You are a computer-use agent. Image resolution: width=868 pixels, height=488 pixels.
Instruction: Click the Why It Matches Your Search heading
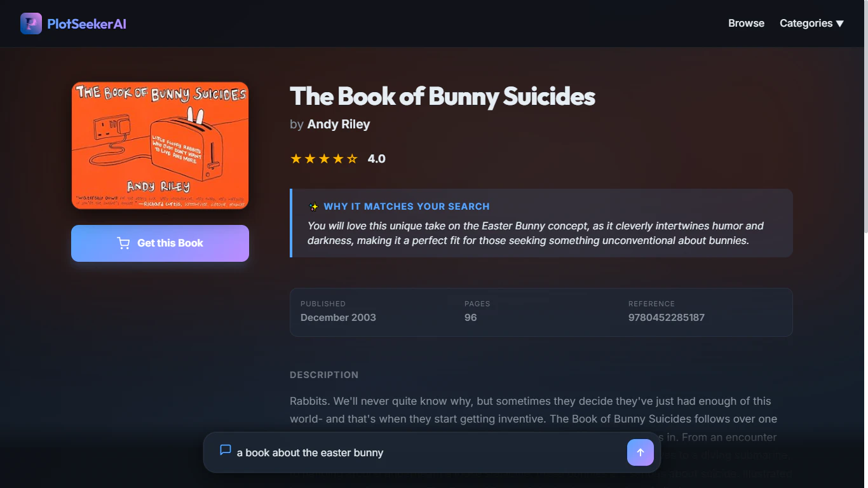click(407, 207)
